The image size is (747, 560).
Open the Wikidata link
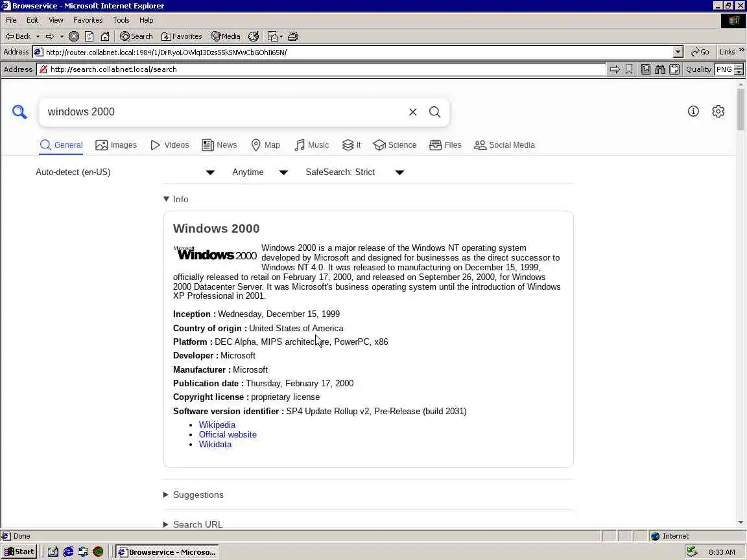[215, 444]
